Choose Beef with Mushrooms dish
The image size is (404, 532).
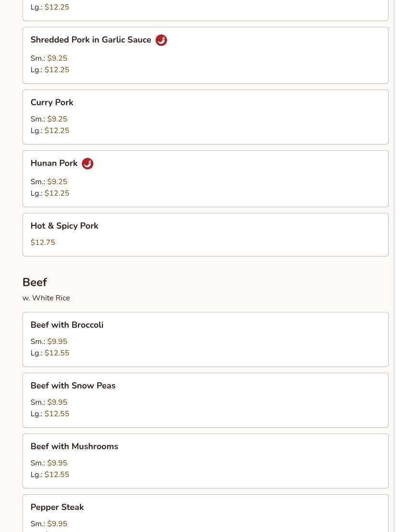(x=74, y=446)
